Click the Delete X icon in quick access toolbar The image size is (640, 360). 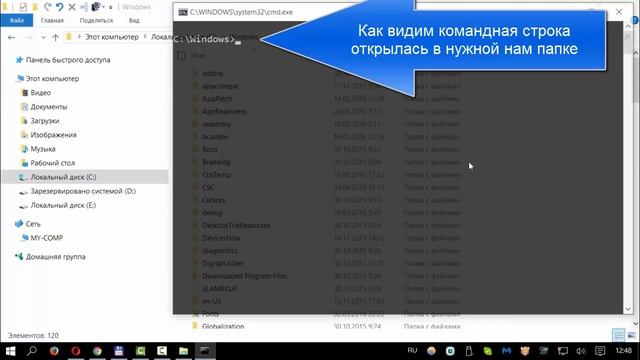tap(72, 7)
